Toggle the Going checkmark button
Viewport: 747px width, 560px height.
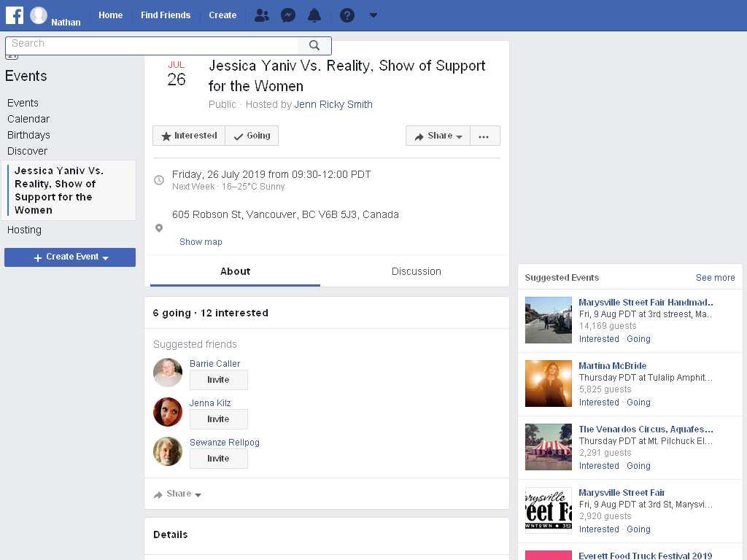point(252,136)
